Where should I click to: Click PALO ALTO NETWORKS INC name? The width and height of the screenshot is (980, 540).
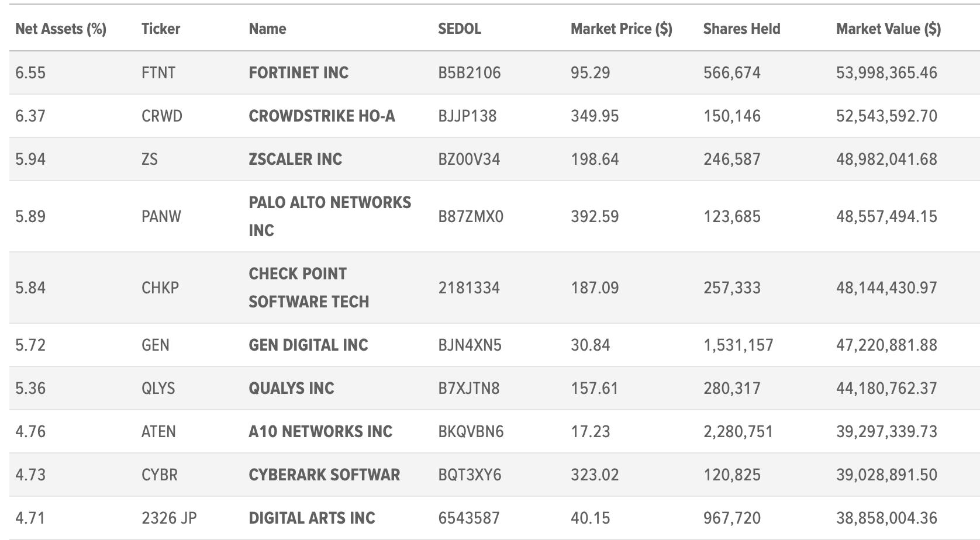click(330, 216)
